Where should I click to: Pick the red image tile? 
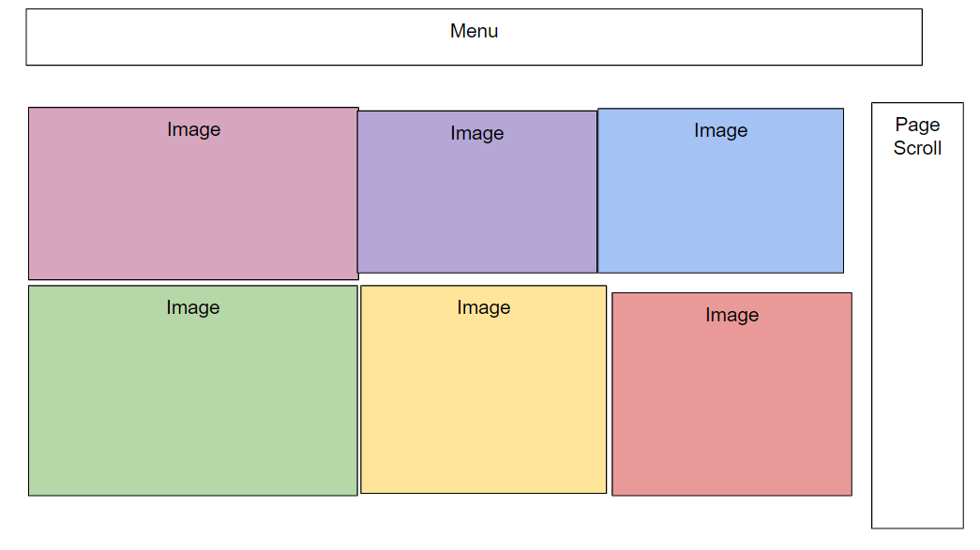(731, 408)
